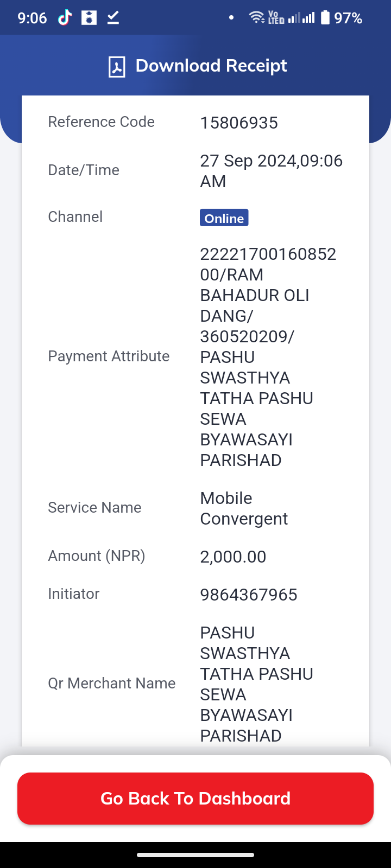Tap the clock showing 9:06
The image size is (391, 868).
pyautogui.click(x=32, y=18)
